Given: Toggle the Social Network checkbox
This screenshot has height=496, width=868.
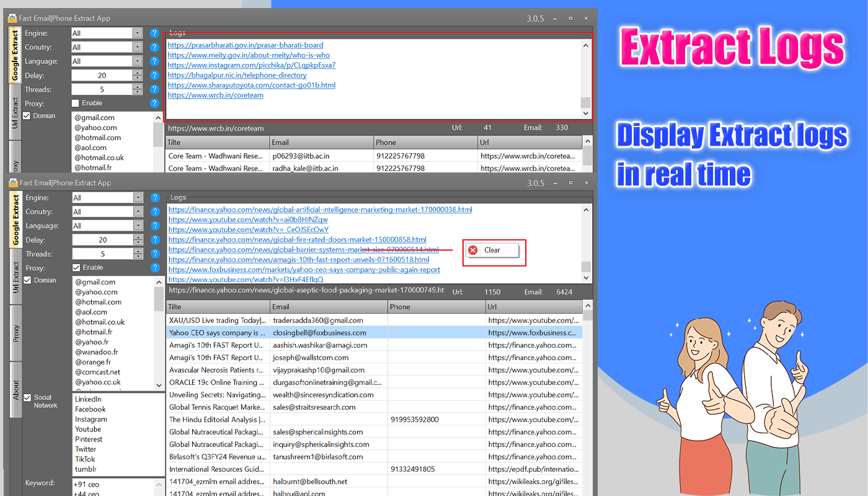Looking at the screenshot, I should (26, 397).
